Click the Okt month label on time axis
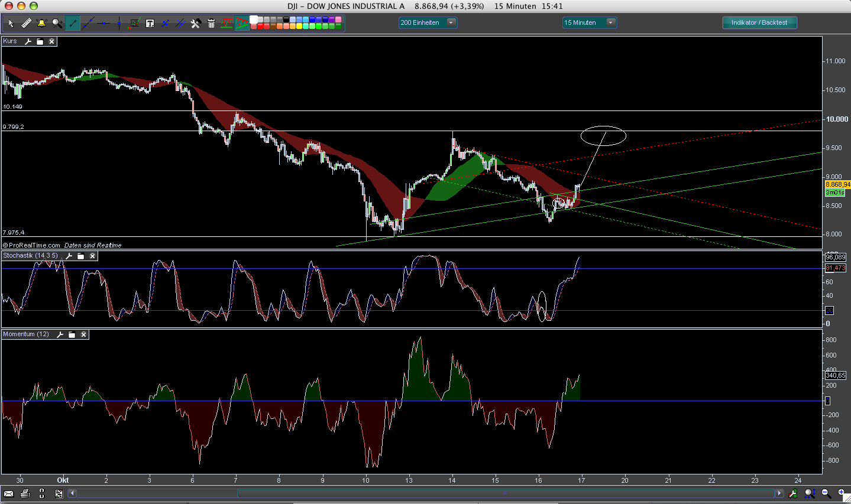Image resolution: width=851 pixels, height=504 pixels. 63,480
